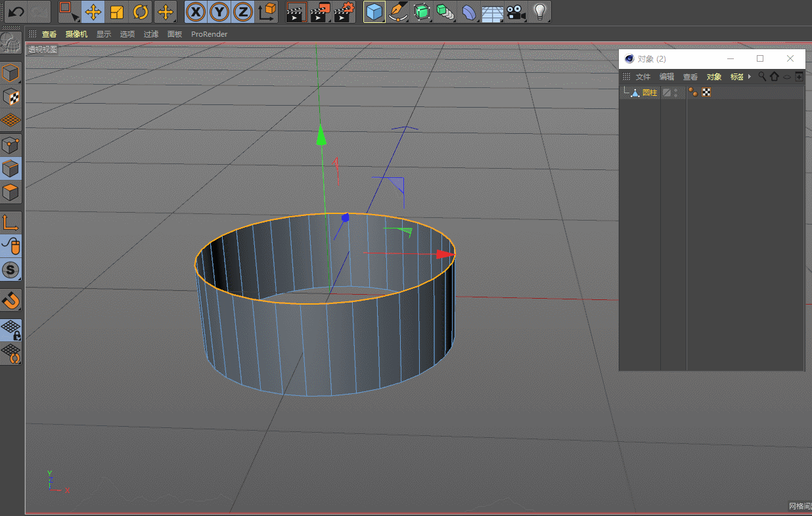Render the active view clapperboard
The width and height of the screenshot is (812, 516).
coord(296,12)
